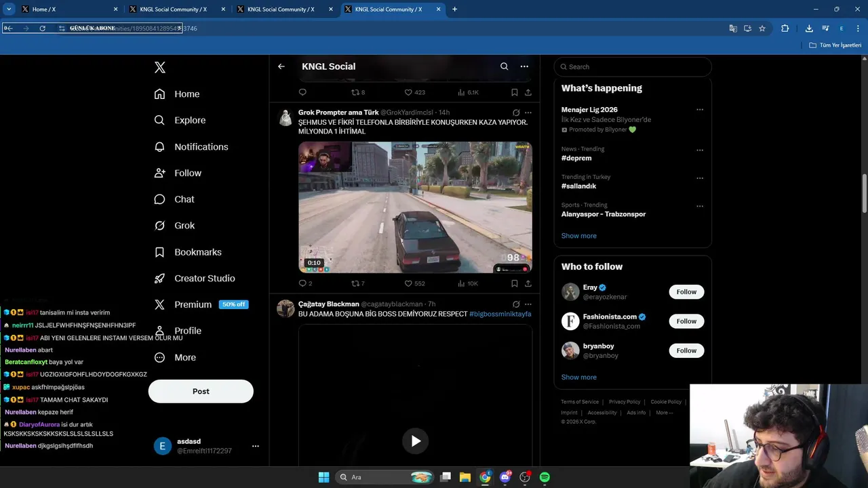Open Terms of Service footer link
Screen dimensions: 868x488
point(580,402)
